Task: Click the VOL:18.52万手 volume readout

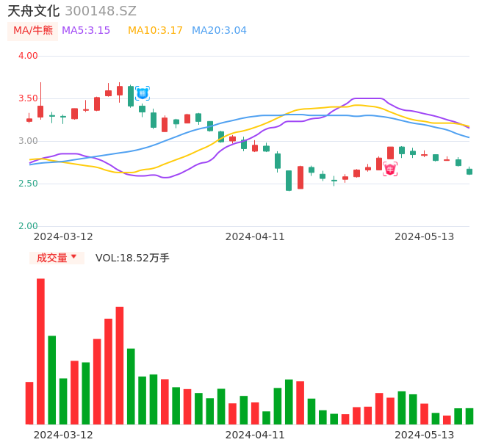Action: [132, 258]
